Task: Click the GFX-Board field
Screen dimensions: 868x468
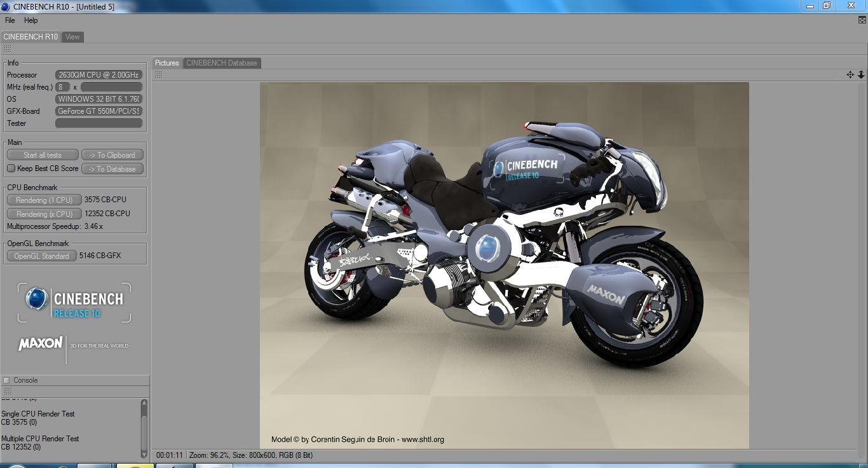Action: tap(99, 111)
